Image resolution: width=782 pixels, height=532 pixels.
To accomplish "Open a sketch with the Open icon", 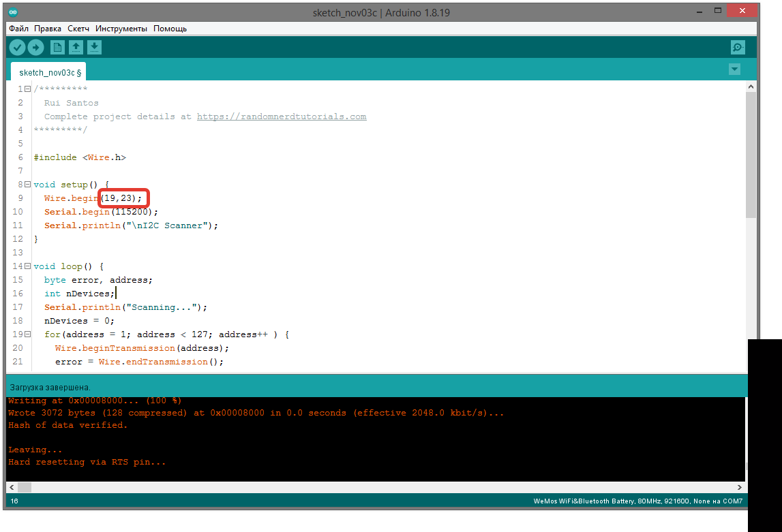I will [x=76, y=47].
